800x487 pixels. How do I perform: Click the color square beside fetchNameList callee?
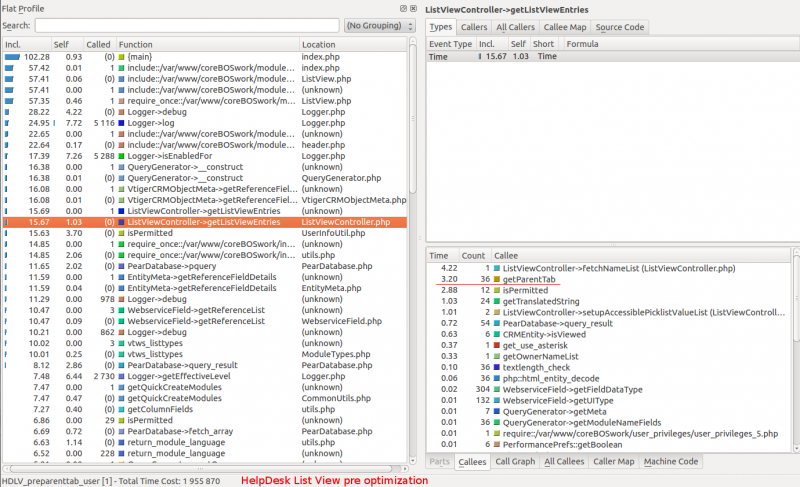pyautogui.click(x=497, y=268)
